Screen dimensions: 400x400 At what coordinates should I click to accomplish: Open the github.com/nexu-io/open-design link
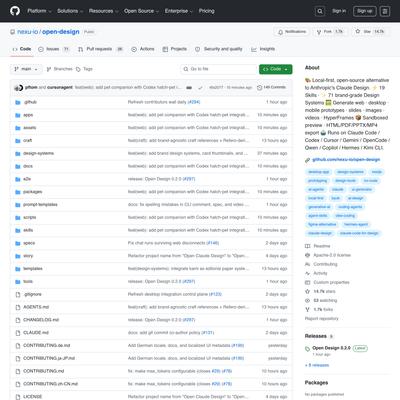click(346, 160)
